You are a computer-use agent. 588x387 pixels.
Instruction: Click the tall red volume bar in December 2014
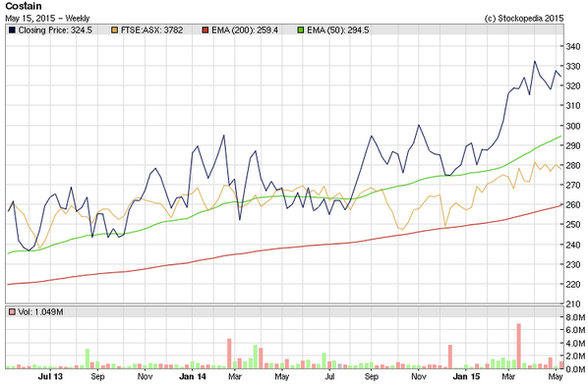(450, 357)
